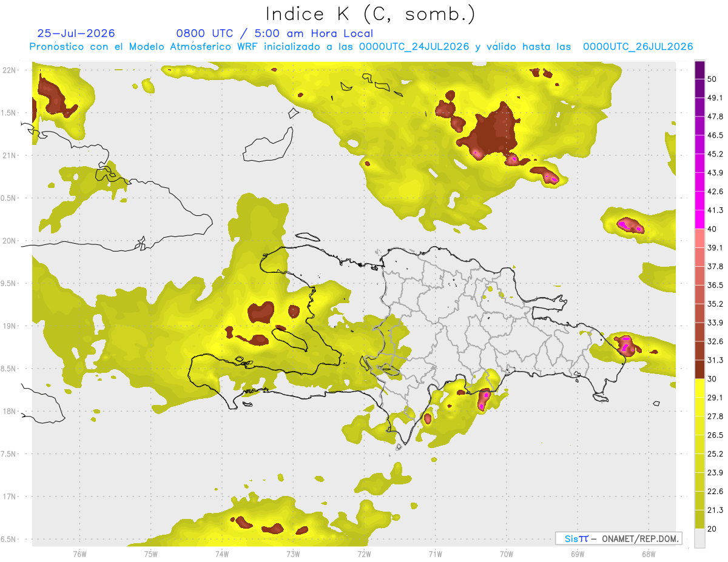Pick the olive swatch between 21.3 and 20
Image resolution: width=728 pixels, height=562 pixels.
(x=699, y=520)
